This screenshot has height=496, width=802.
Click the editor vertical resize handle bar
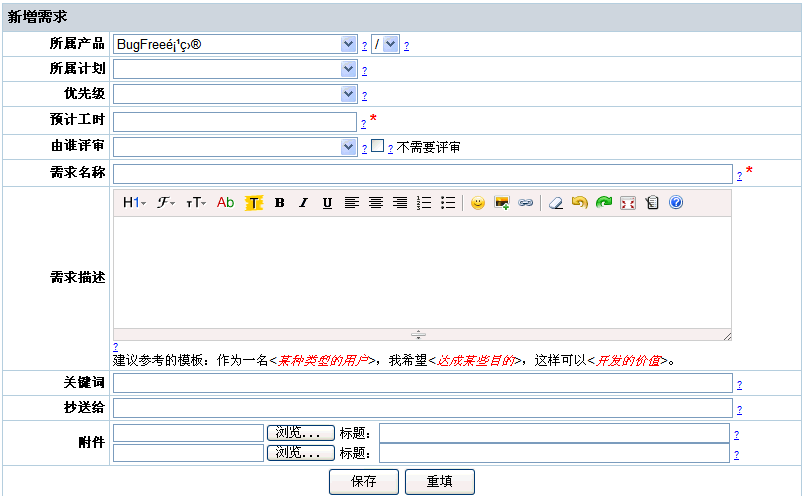point(418,335)
